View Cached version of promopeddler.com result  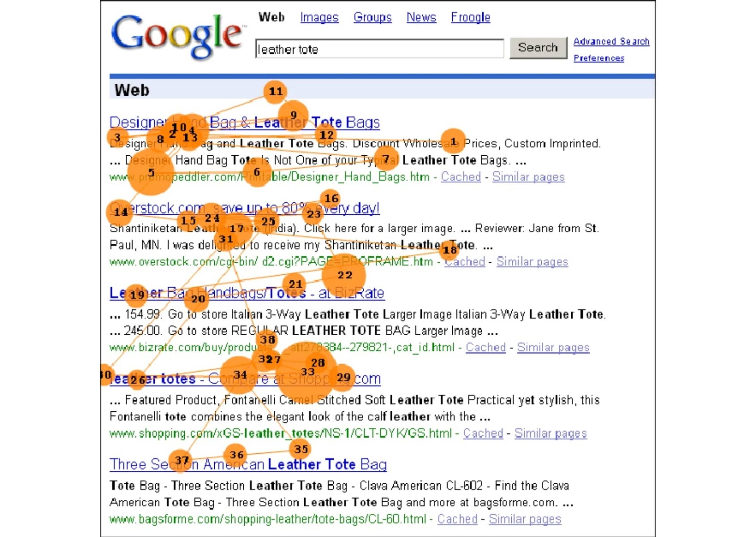click(461, 177)
